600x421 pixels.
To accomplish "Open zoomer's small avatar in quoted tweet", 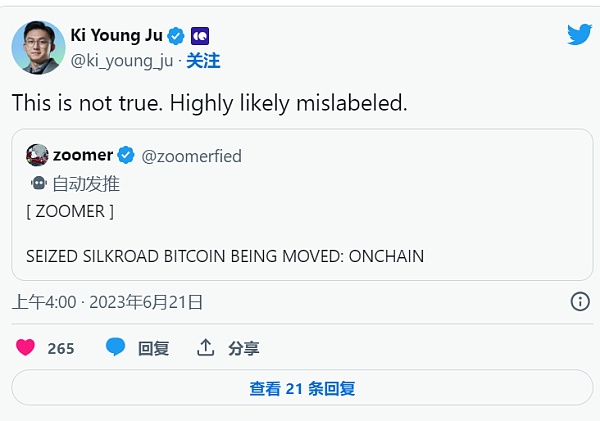I will tap(37, 155).
